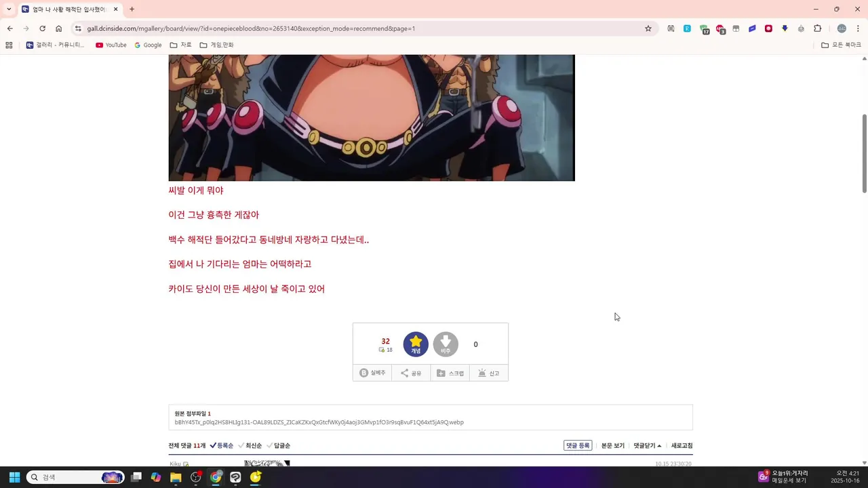Image resolution: width=868 pixels, height=488 pixels.
Task: Open the Chrome three-dot menu
Action: (x=858, y=28)
